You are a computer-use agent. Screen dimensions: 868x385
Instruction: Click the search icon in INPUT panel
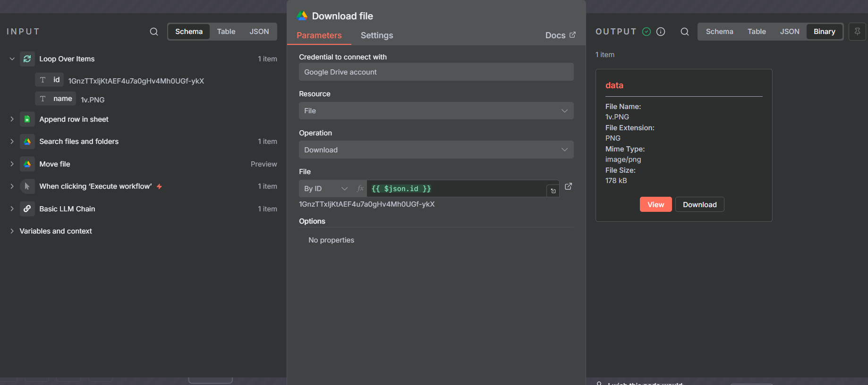pyautogui.click(x=154, y=32)
